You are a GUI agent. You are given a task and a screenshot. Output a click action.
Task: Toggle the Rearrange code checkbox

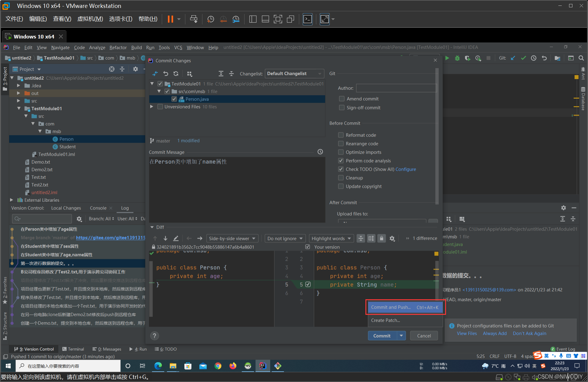[341, 144]
